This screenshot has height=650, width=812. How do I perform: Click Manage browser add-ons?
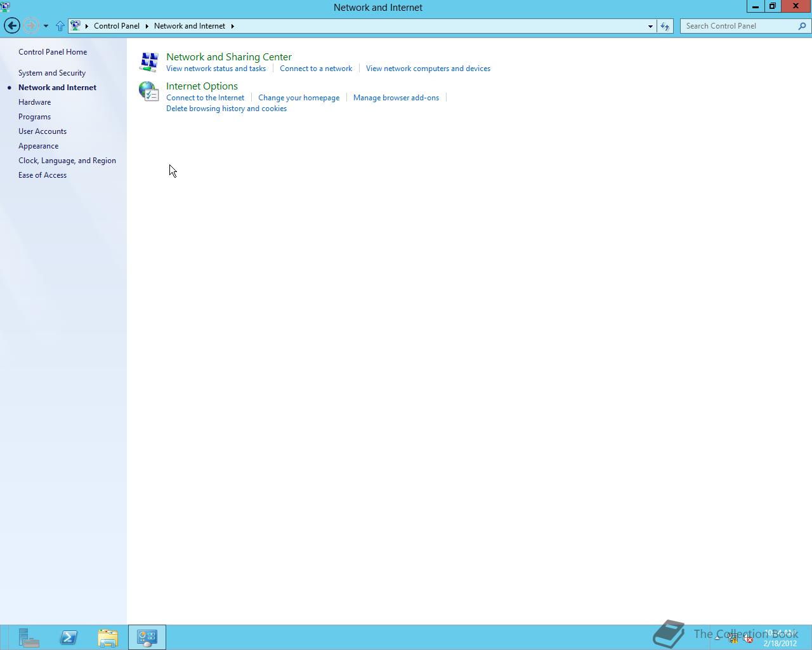[396, 98]
